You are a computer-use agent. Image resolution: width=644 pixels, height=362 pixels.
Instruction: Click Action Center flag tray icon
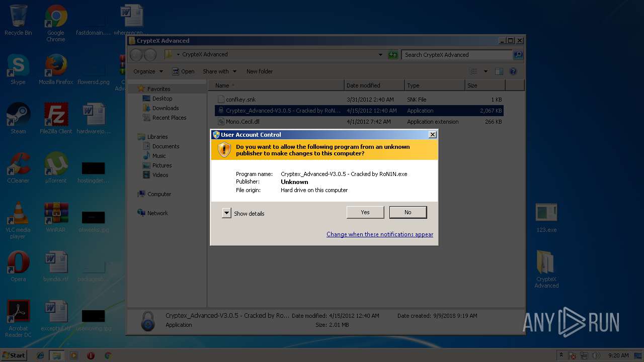click(x=573, y=355)
